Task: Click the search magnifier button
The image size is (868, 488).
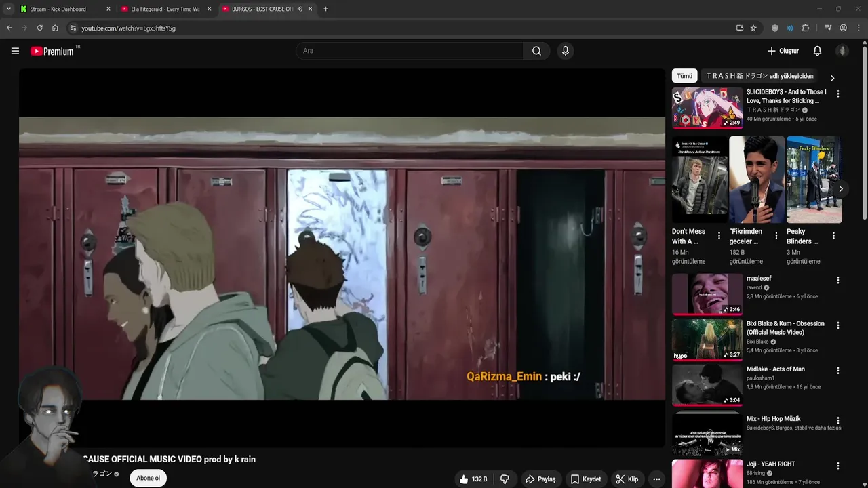Action: [536, 51]
